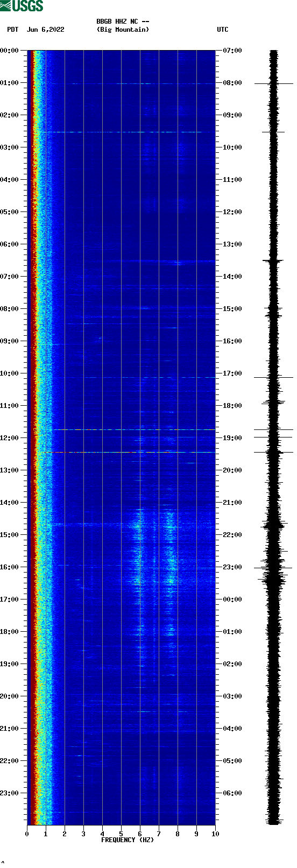Click the 18:00 PDT time label
Image resolution: width=297 pixels, height=868 pixels.
(x=10, y=632)
